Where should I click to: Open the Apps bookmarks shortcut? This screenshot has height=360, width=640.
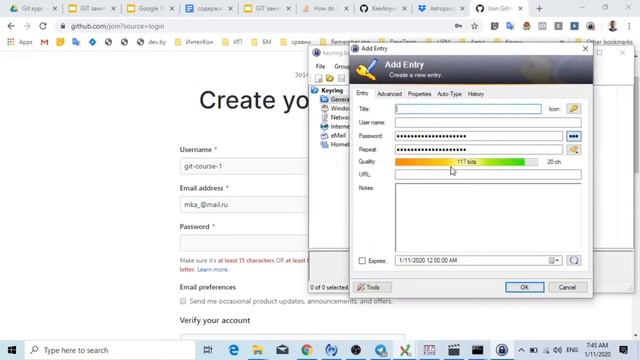point(20,42)
